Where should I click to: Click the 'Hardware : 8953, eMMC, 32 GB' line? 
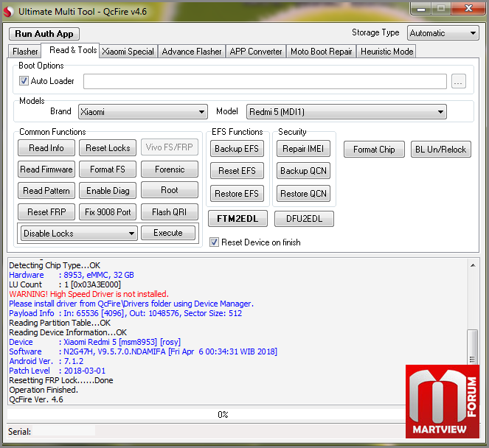72,275
